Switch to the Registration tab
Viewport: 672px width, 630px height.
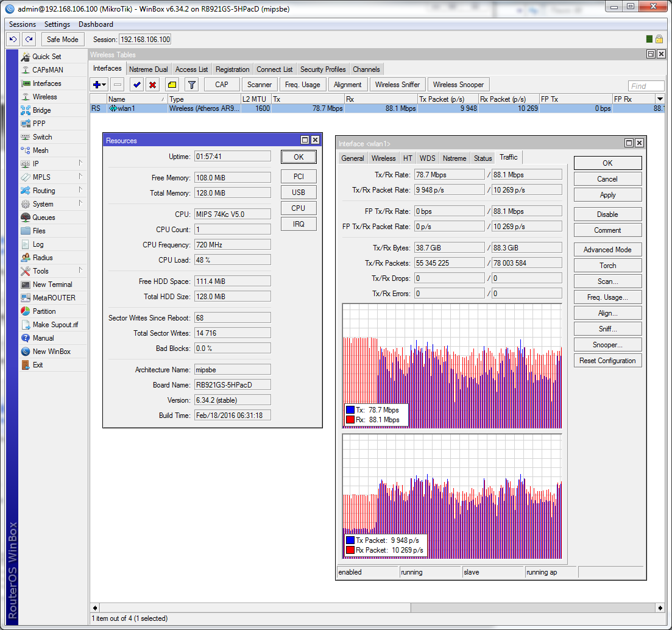coord(232,69)
